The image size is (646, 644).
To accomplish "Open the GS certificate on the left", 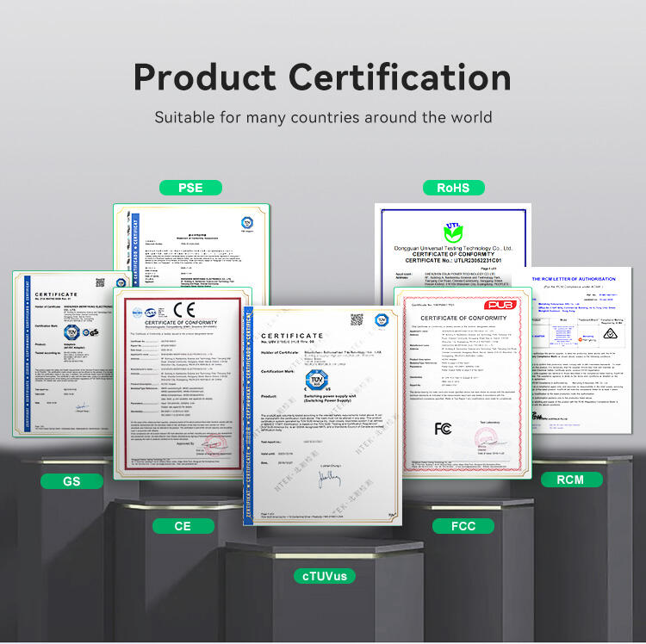I will 62,354.
